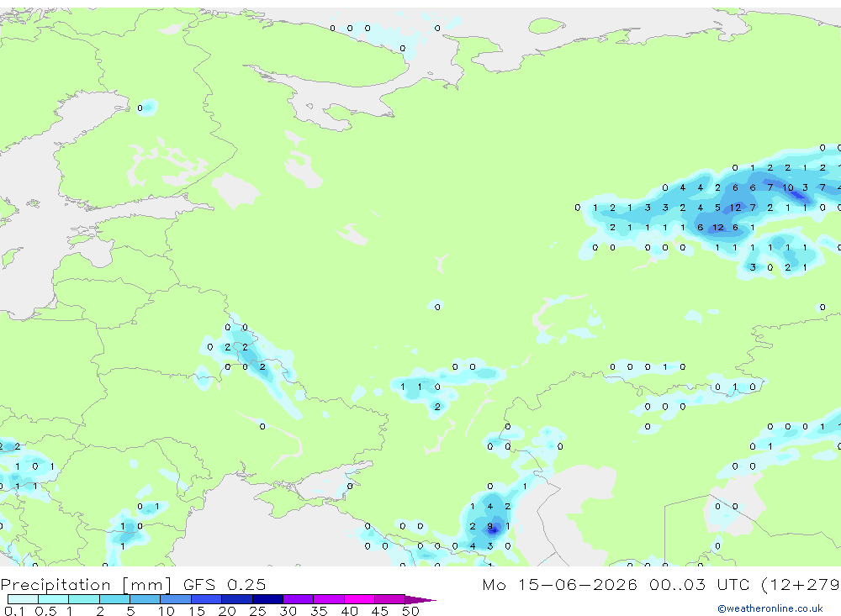Click the 35–40 mm violet legend swatch

coord(328,599)
